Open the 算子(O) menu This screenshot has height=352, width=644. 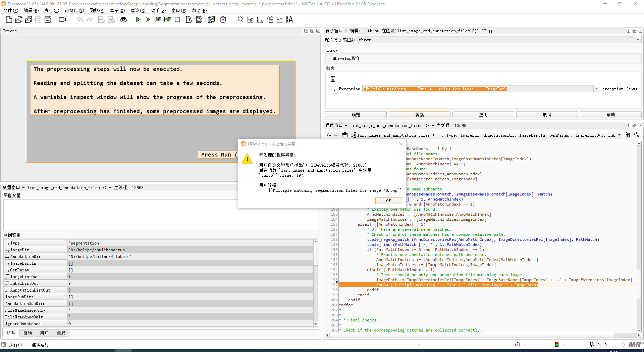[x=117, y=10]
